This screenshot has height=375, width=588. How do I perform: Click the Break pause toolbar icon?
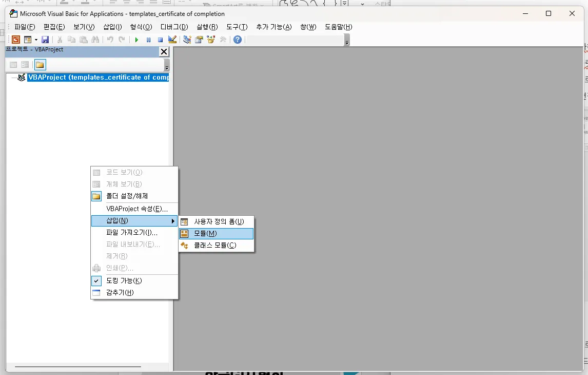point(148,40)
